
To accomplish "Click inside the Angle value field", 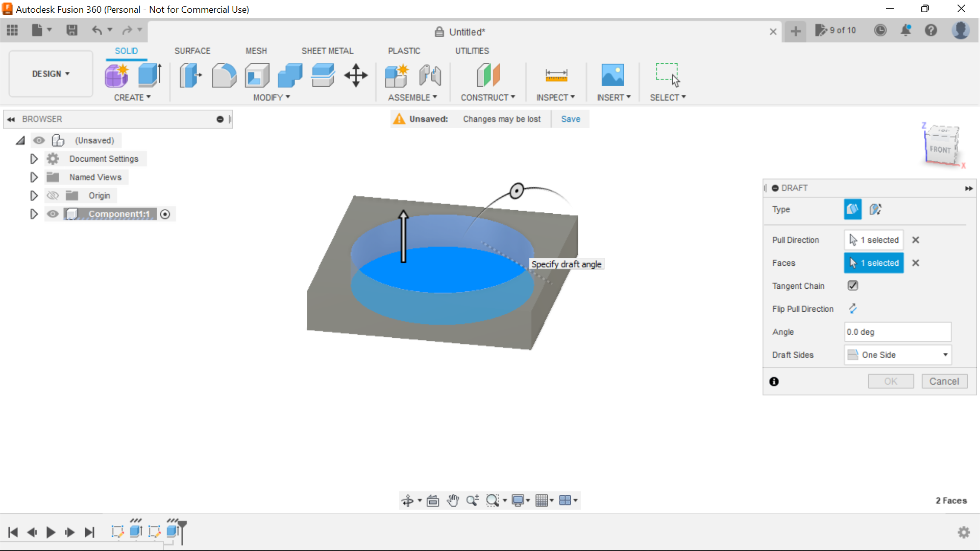I will point(897,332).
